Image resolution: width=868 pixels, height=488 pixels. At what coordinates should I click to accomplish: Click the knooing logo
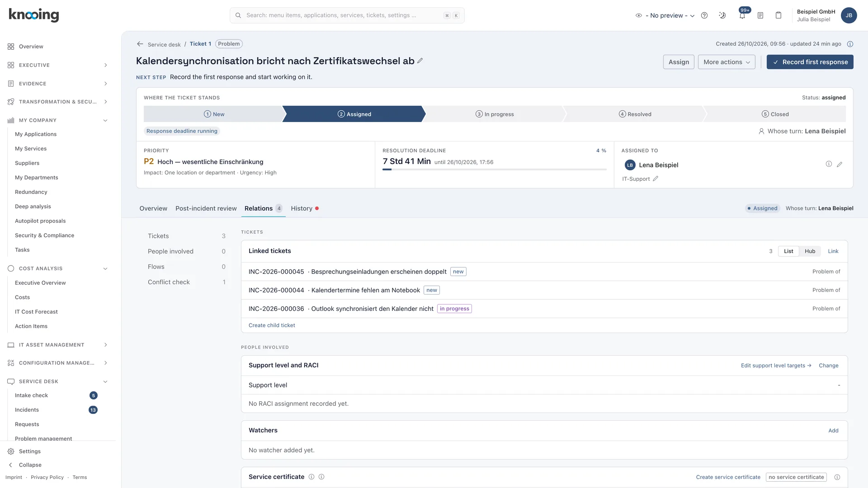(x=34, y=15)
